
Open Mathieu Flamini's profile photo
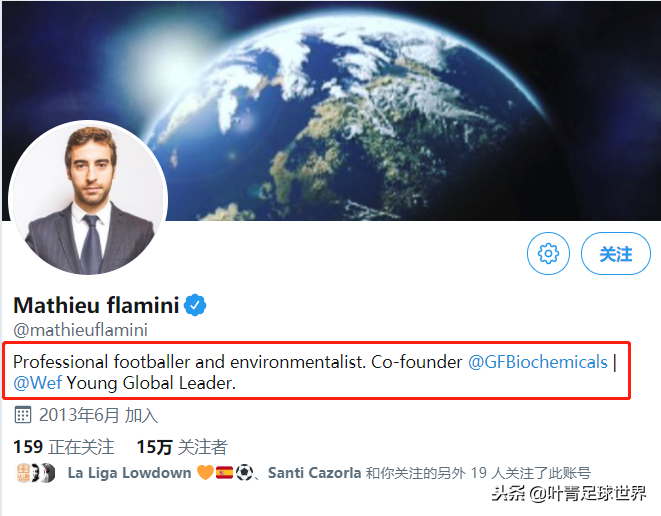88,199
